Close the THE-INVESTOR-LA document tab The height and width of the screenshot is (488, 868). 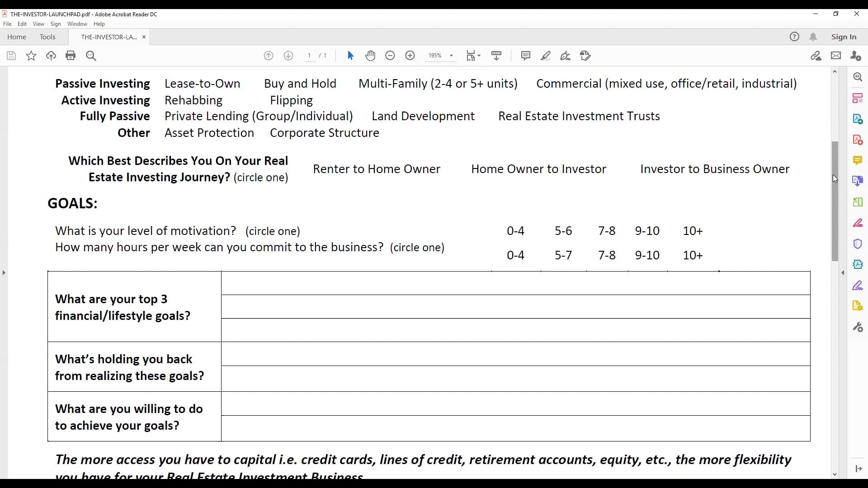pos(144,37)
